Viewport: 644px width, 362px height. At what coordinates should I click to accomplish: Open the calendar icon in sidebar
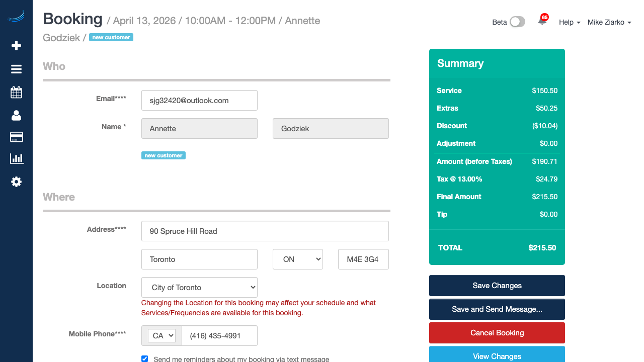[16, 93]
